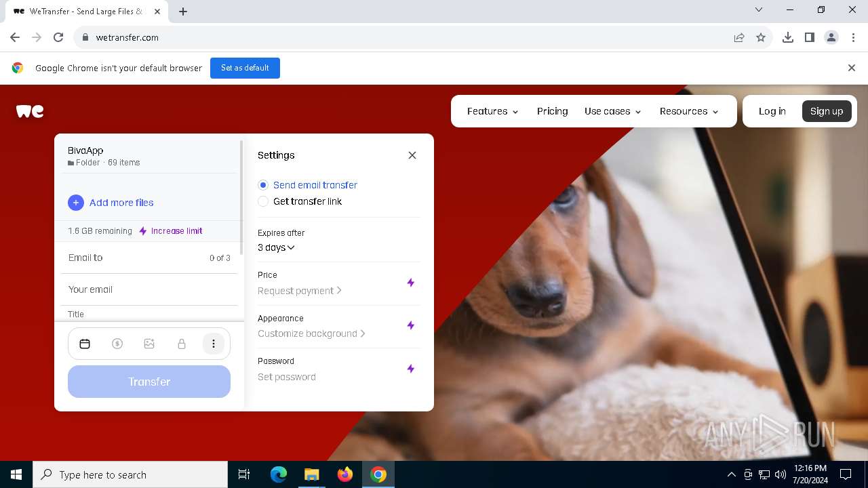This screenshot has width=868, height=488.
Task: Click the share page icon in address bar
Action: click(x=739, y=37)
